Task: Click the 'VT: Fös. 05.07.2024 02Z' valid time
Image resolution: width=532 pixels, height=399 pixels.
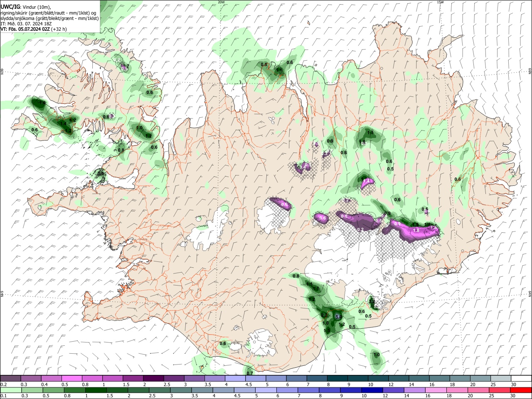Action: click(x=25, y=29)
